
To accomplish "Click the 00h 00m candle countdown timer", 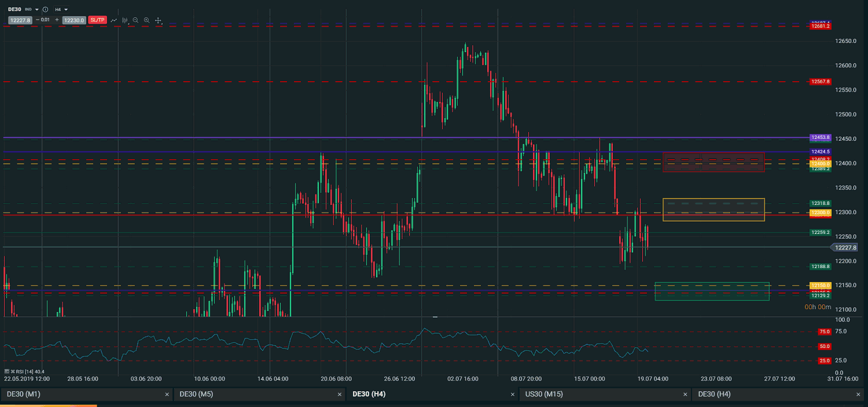I will tap(818, 307).
